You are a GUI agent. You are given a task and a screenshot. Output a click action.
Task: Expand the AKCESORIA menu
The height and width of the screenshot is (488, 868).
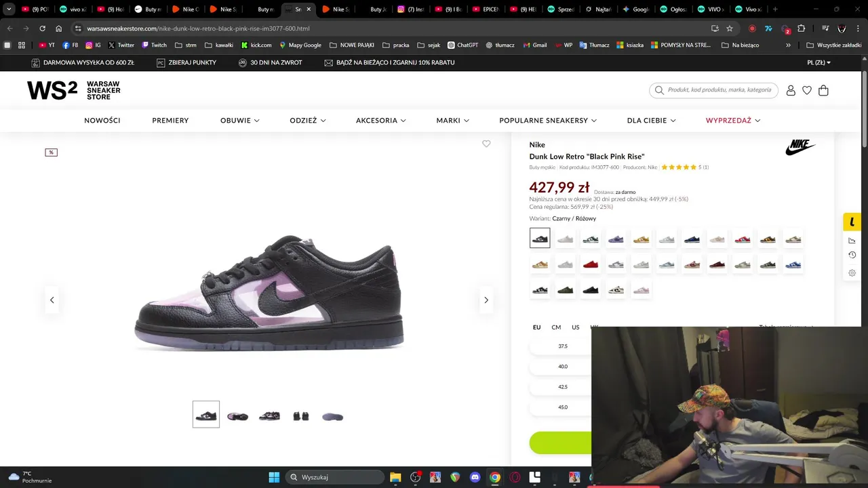381,121
